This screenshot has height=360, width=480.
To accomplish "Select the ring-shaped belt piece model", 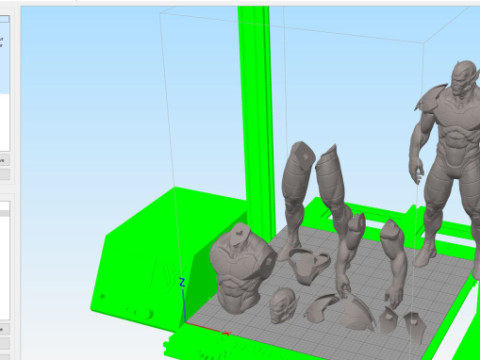I will 309,266.
